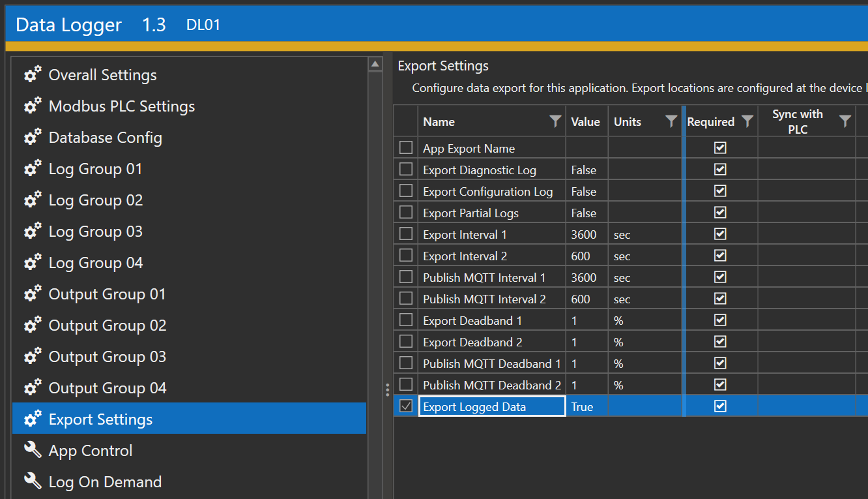Click the Value column header
868x499 pixels.
[x=585, y=122]
